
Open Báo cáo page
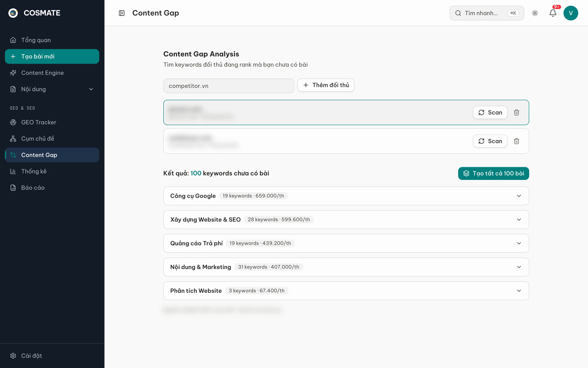52,188
